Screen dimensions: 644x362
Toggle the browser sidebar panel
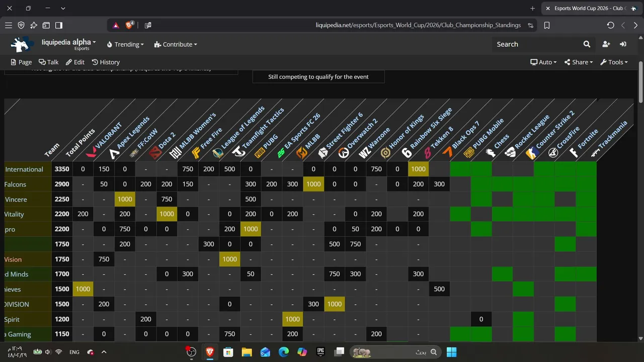[x=59, y=25]
